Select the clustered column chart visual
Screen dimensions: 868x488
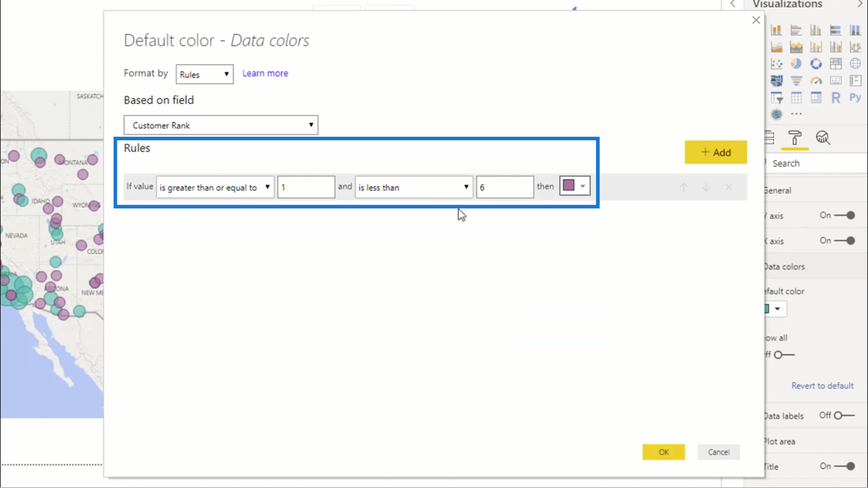coord(816,30)
